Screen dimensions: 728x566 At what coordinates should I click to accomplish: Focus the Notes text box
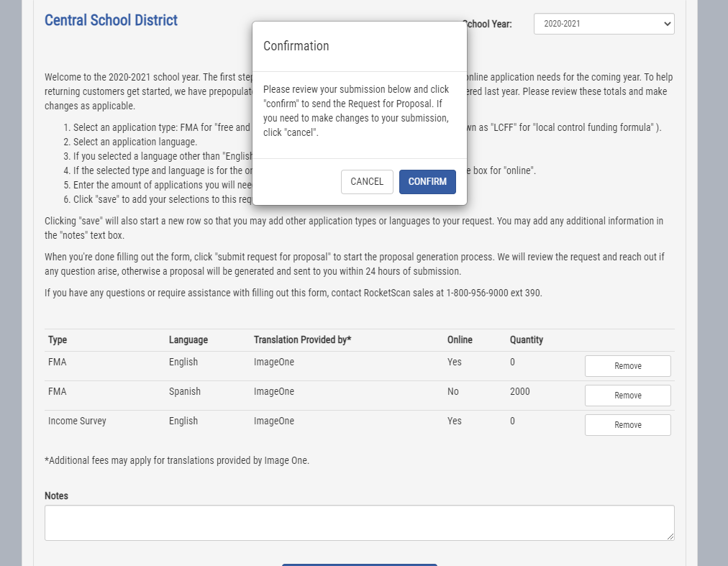point(360,523)
